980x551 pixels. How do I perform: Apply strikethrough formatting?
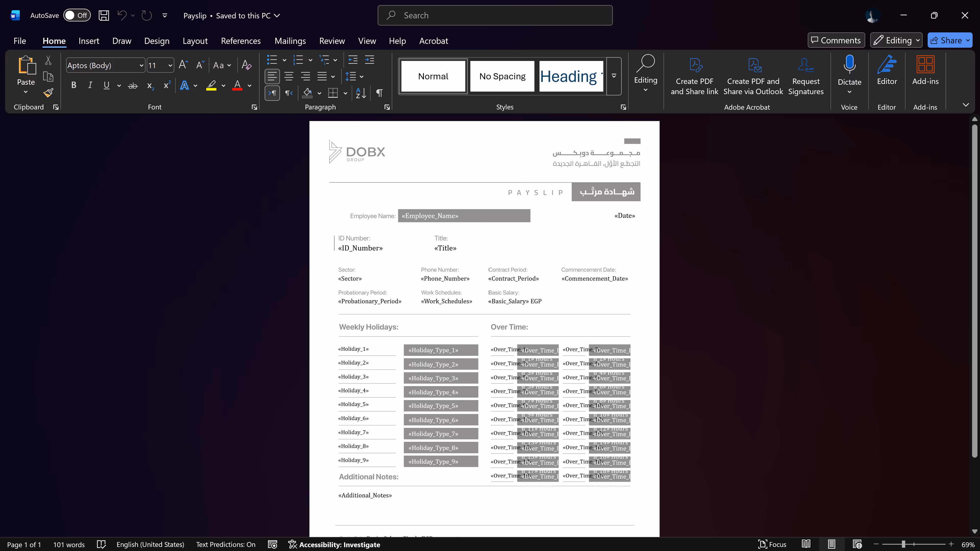click(132, 85)
